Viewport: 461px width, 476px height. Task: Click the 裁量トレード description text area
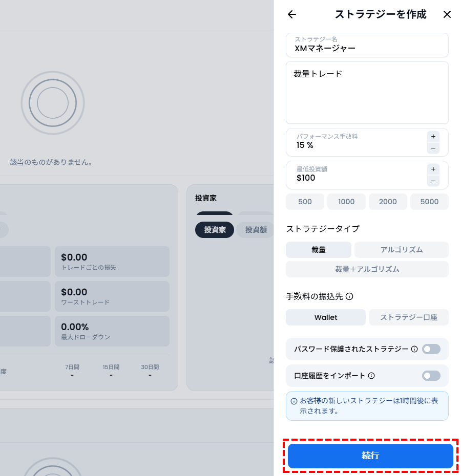pyautogui.click(x=367, y=93)
